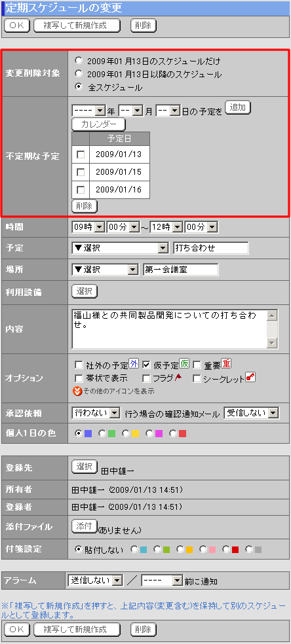Toggle the 帯状で表示 checkbox
The height and width of the screenshot is (644, 291).
pyautogui.click(x=79, y=378)
